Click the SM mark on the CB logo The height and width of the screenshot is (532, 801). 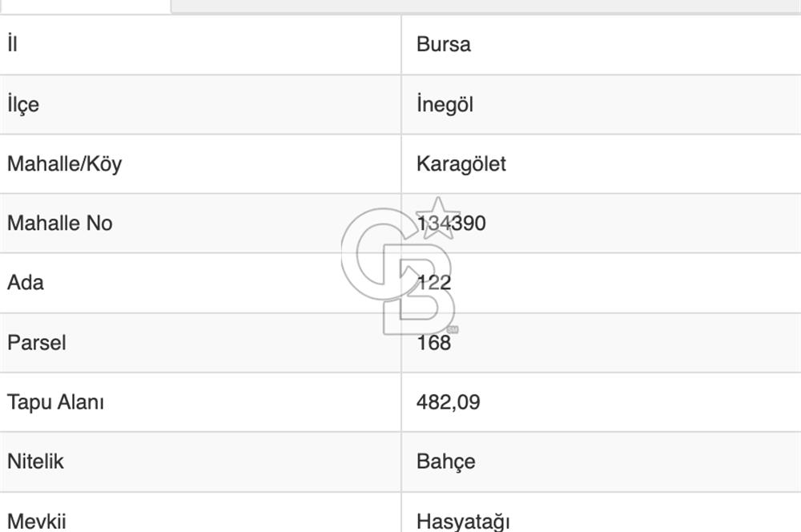tap(454, 330)
